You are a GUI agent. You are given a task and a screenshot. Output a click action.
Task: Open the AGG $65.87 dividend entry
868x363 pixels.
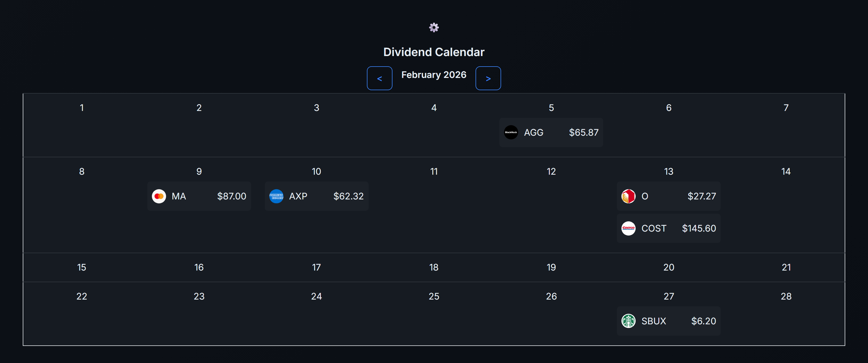[551, 133]
